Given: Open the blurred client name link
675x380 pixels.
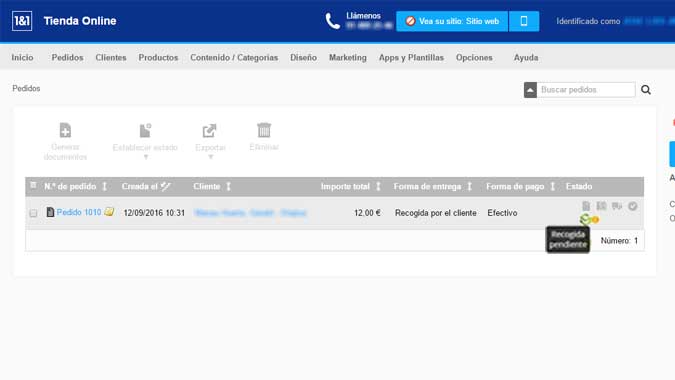Looking at the screenshot, I should point(250,213).
